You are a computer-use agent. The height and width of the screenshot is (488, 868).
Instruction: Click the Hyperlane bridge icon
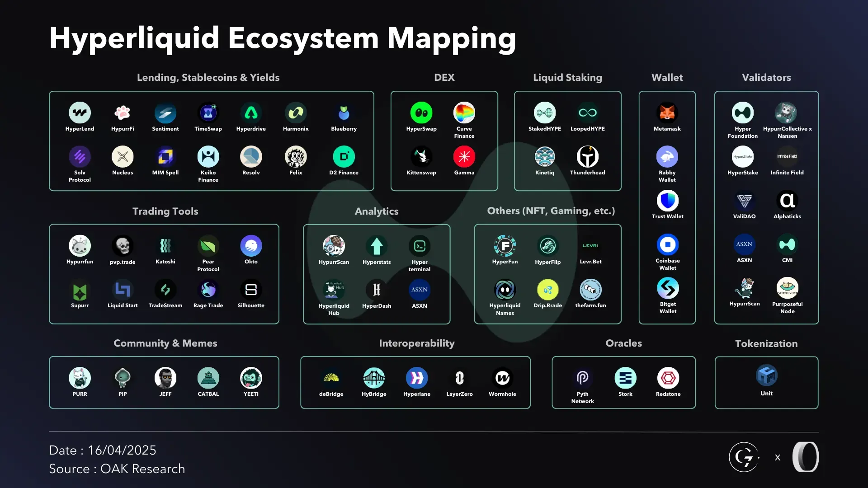[x=416, y=378]
